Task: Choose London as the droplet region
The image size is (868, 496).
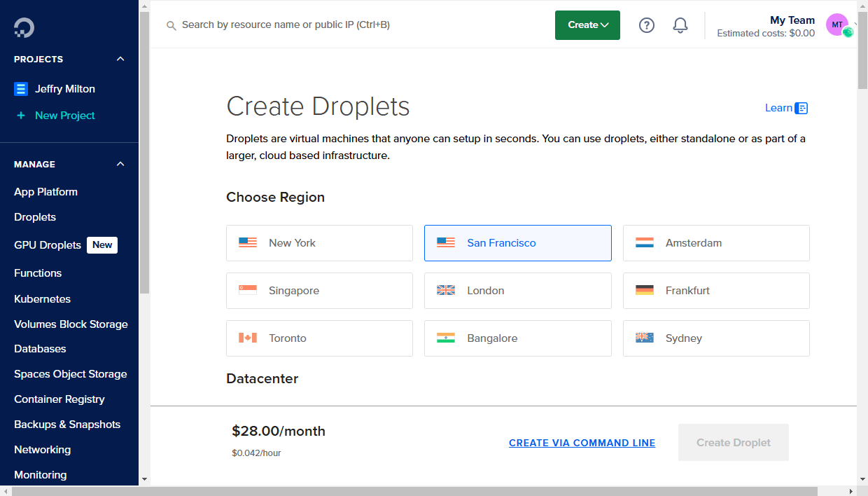Action: (517, 290)
